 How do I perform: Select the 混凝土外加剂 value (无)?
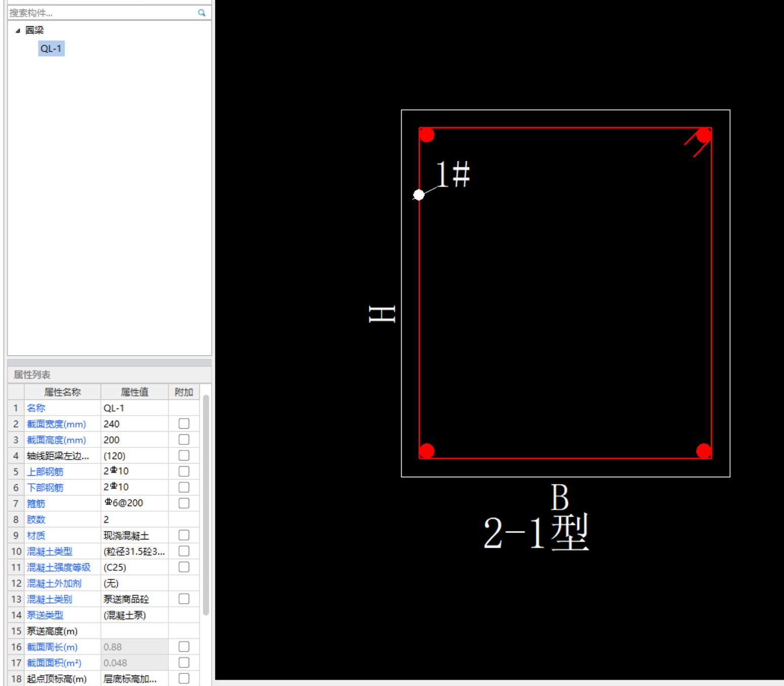(x=135, y=583)
